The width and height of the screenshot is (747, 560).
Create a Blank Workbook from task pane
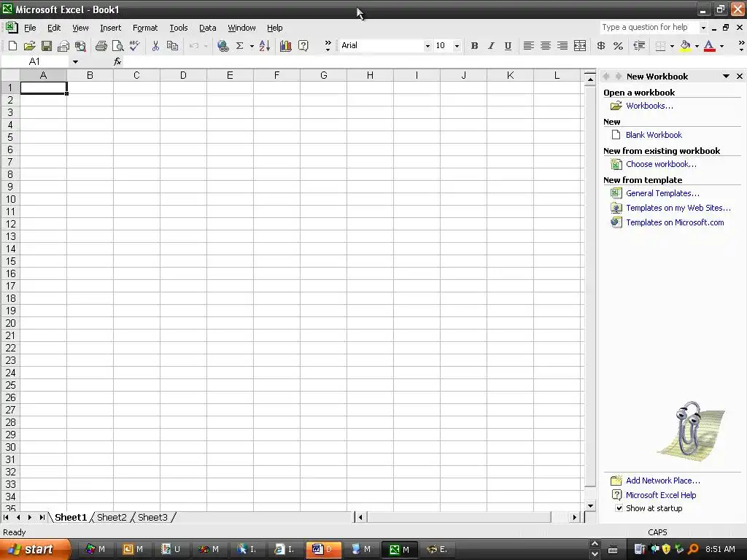pyautogui.click(x=654, y=135)
